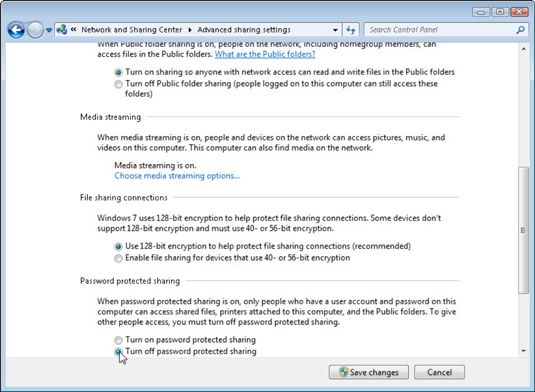Select Turn on sharing for Public folders
Screen dimensions: 535x392
(x=118, y=72)
